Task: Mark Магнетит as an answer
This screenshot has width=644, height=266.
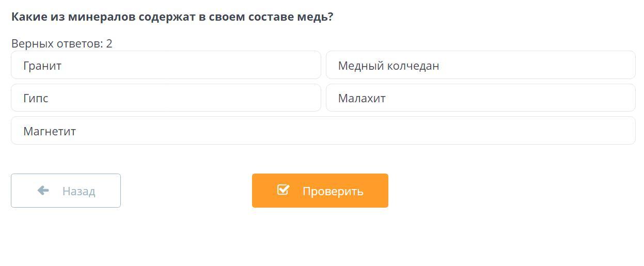Action: point(323,131)
